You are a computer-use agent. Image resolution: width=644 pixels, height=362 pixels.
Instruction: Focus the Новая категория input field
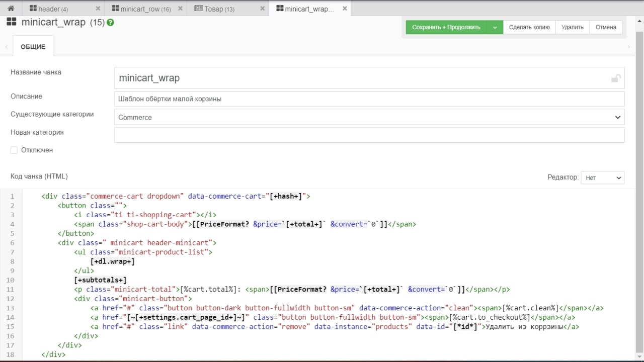(x=369, y=135)
